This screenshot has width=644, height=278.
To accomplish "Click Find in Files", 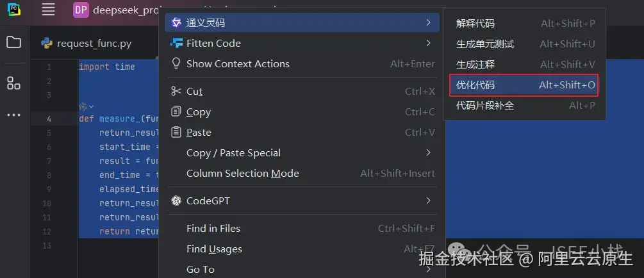I will coord(213,229).
